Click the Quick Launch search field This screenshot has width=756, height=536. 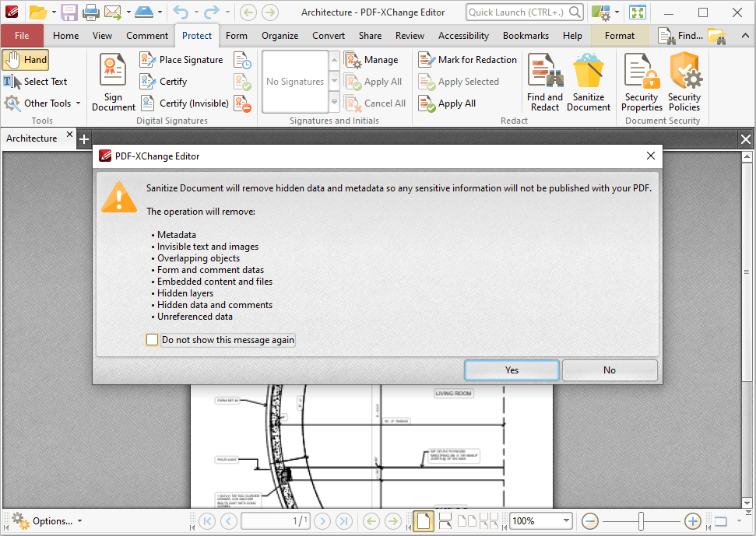[x=524, y=12]
